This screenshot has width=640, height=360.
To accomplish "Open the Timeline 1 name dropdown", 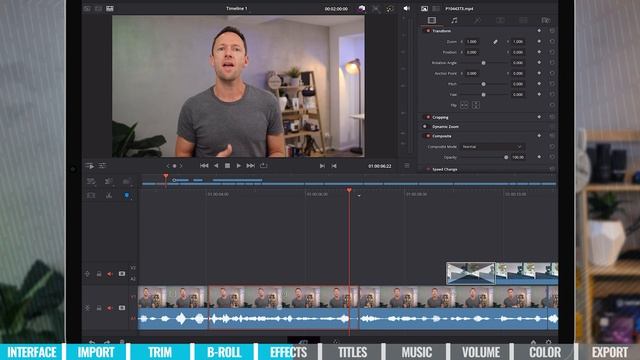I will tap(237, 8).
